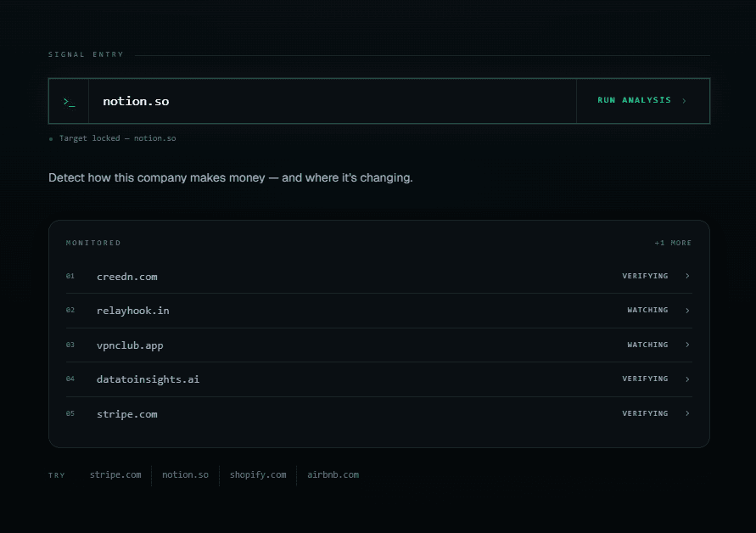
Task: Click the chevron next to relayhook.in
Action: [x=687, y=310]
